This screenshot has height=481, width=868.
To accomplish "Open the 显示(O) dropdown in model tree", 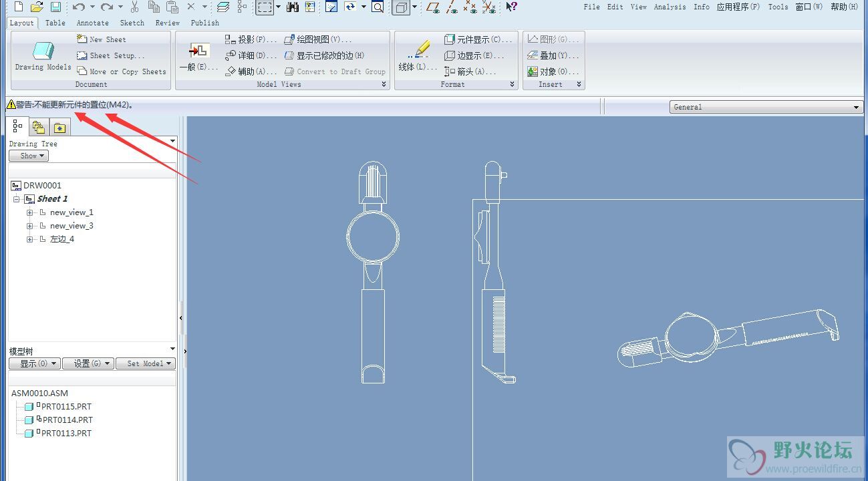I will 35,363.
